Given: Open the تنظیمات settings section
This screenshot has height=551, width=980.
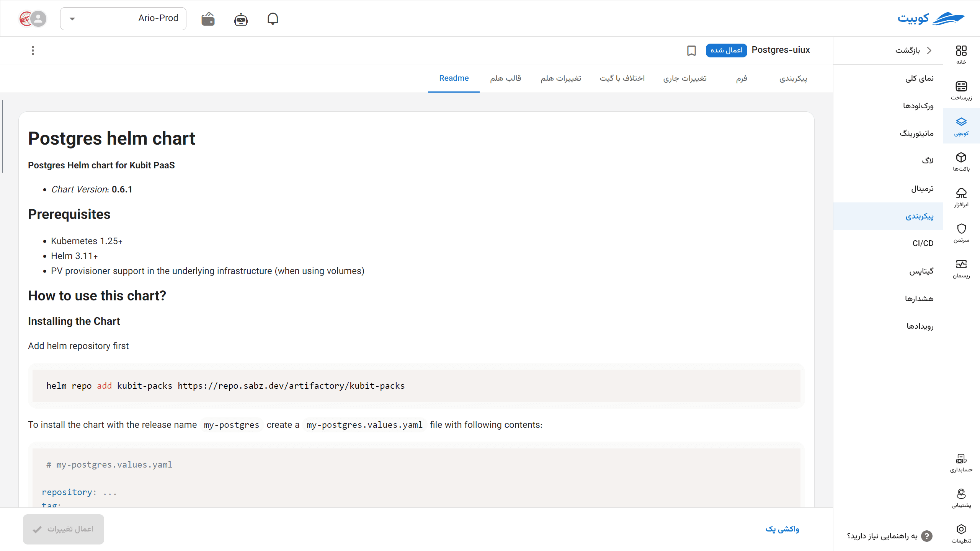Looking at the screenshot, I should [x=961, y=533].
